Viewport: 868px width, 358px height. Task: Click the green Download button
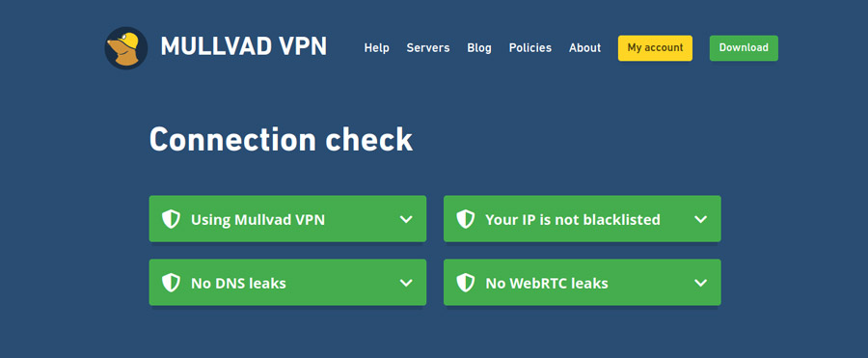pyautogui.click(x=744, y=48)
